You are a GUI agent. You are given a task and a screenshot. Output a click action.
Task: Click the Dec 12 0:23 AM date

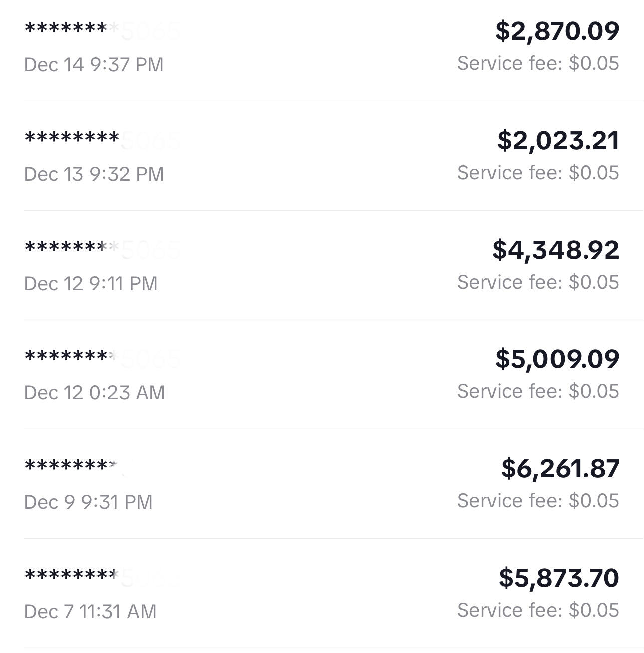[94, 393]
